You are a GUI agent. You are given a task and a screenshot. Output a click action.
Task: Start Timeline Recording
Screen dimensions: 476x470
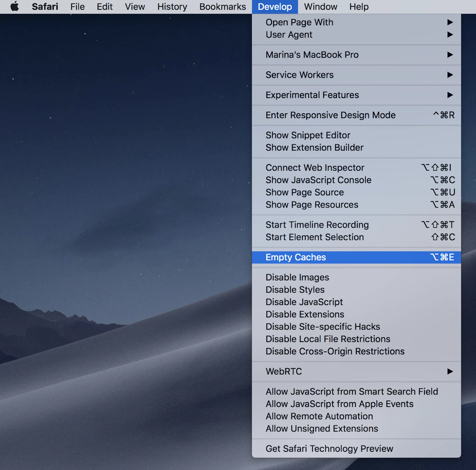317,224
